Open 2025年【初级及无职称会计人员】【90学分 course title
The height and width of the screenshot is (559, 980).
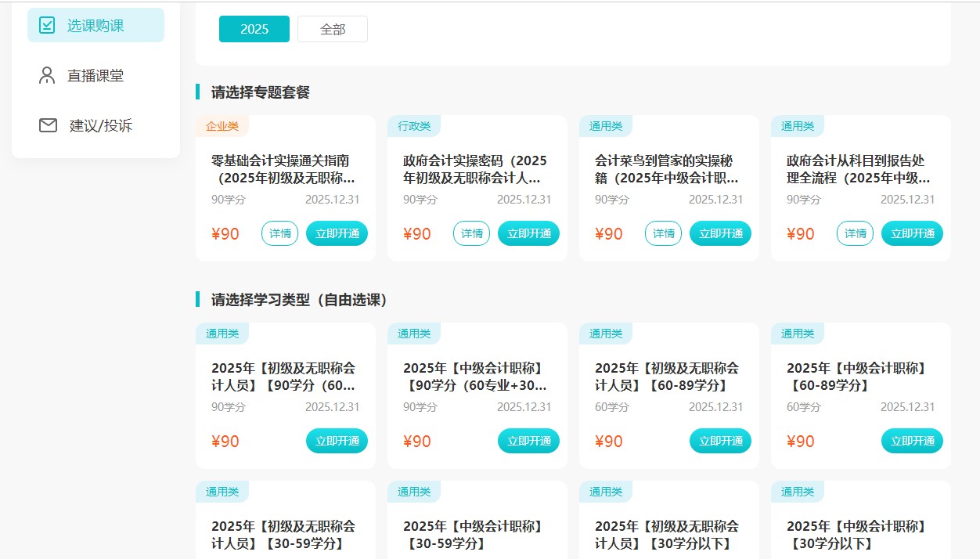point(283,377)
